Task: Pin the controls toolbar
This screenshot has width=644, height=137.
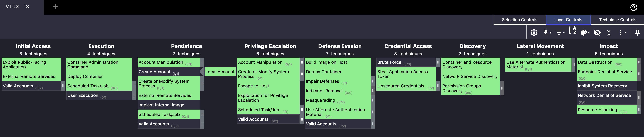Action: click(x=637, y=32)
